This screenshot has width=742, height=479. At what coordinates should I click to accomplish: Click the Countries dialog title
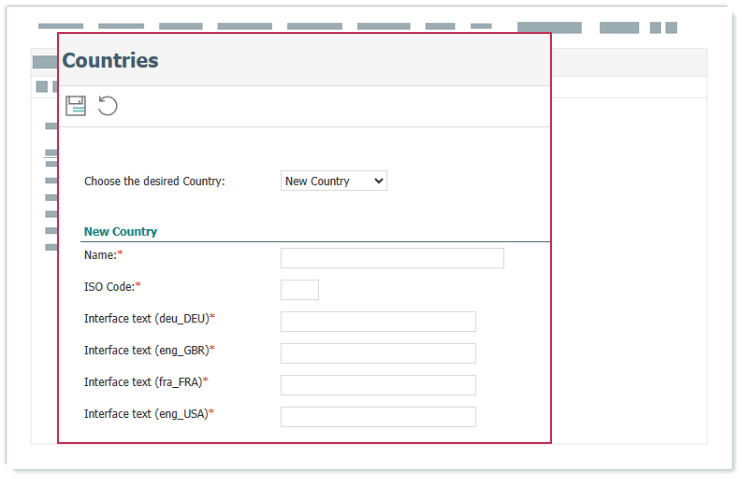110,60
